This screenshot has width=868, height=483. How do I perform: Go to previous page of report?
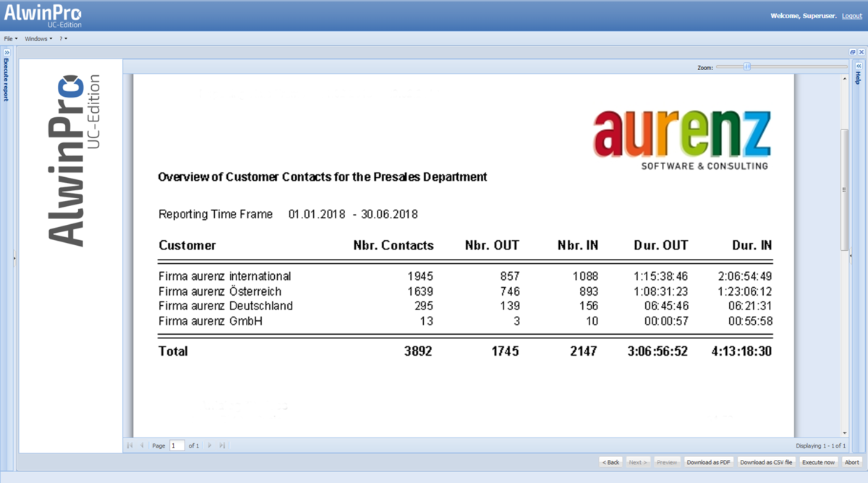click(142, 445)
